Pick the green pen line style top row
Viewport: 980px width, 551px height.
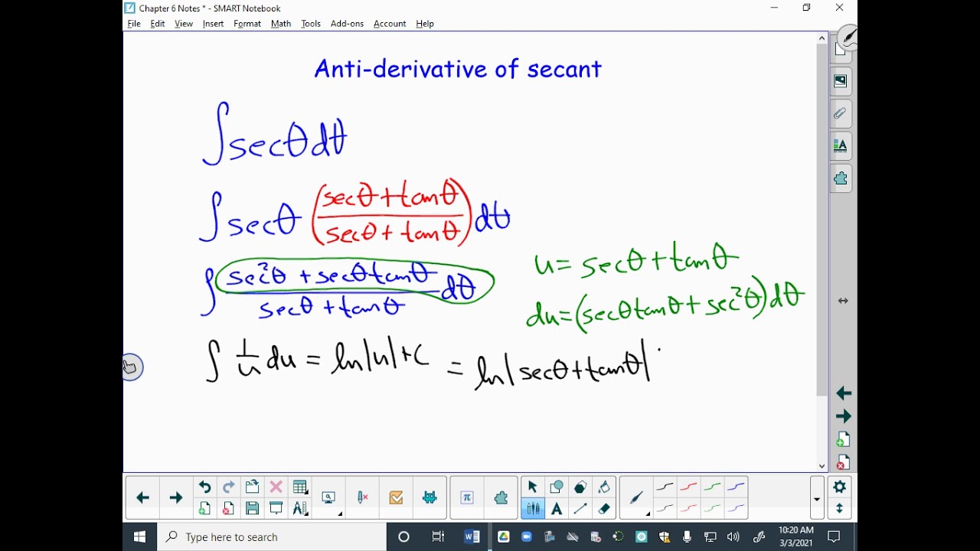click(x=712, y=487)
